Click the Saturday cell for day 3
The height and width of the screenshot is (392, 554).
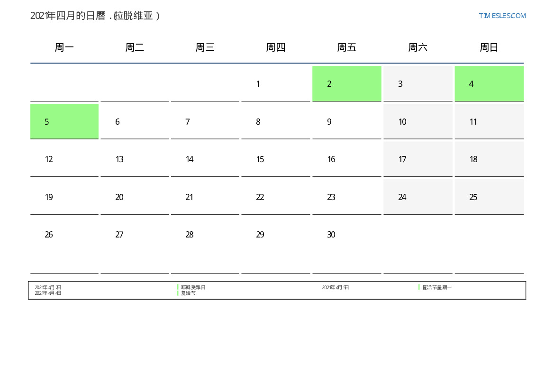click(418, 84)
